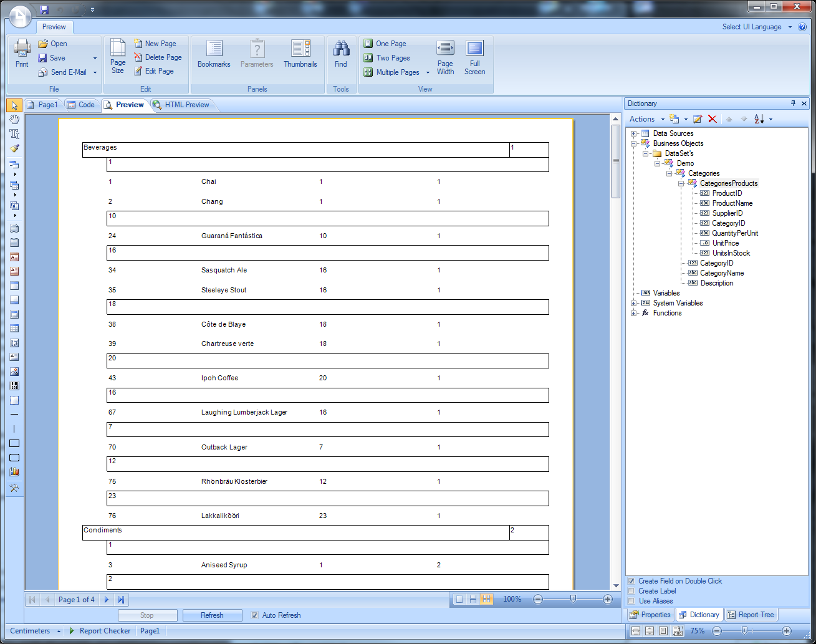Image resolution: width=816 pixels, height=644 pixels.
Task: Show the Thumbnails panel
Action: [300, 54]
